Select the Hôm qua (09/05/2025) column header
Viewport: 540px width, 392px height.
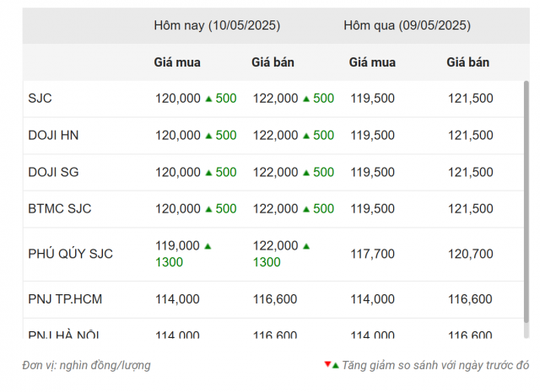tap(407, 25)
